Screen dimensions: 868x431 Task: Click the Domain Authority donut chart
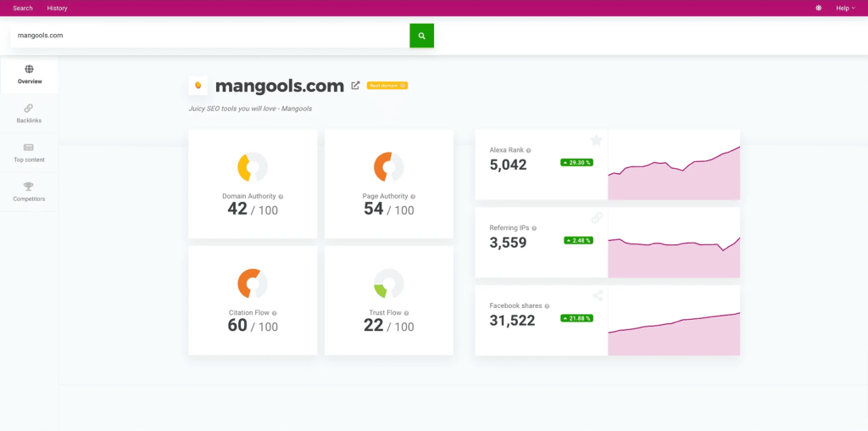coord(253,167)
